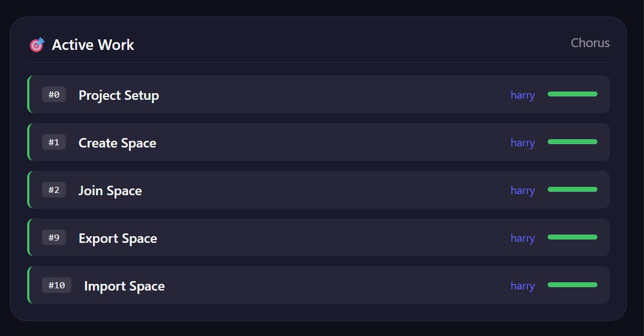Click the Join Space progress bar
Screen dimensions: 644x336
coord(572,190)
